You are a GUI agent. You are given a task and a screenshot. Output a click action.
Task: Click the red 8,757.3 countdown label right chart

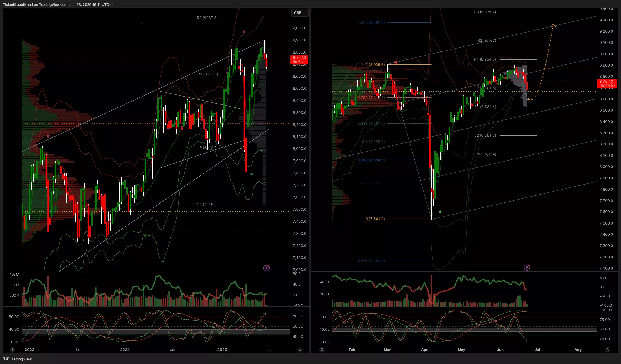[607, 84]
